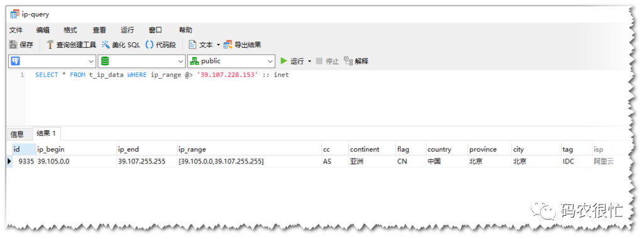The height and width of the screenshot is (239, 644).
Task: Click the ip-query window table icon
Action: click(x=14, y=14)
